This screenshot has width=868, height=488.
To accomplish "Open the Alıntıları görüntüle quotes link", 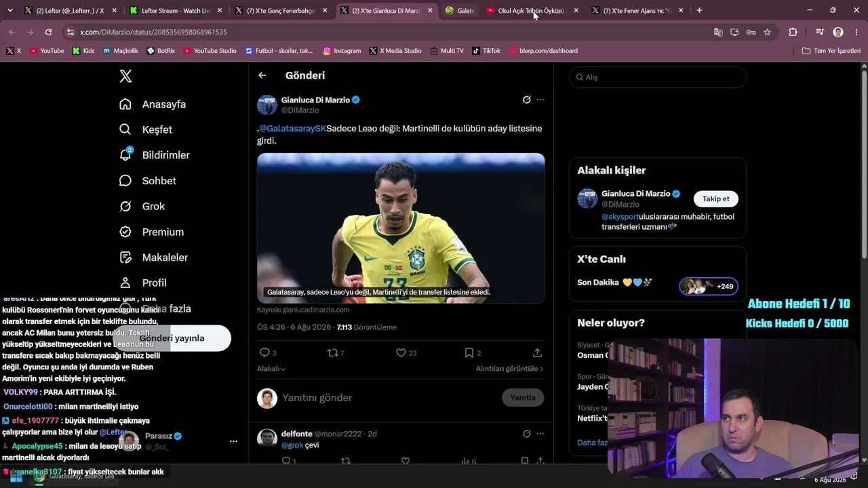I will point(510,369).
